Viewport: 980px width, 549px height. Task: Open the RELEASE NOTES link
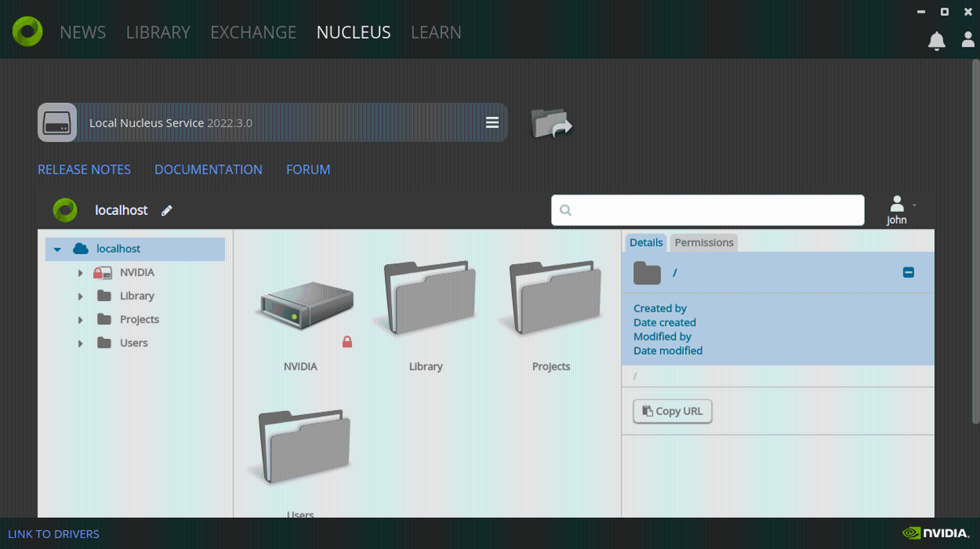(x=84, y=170)
